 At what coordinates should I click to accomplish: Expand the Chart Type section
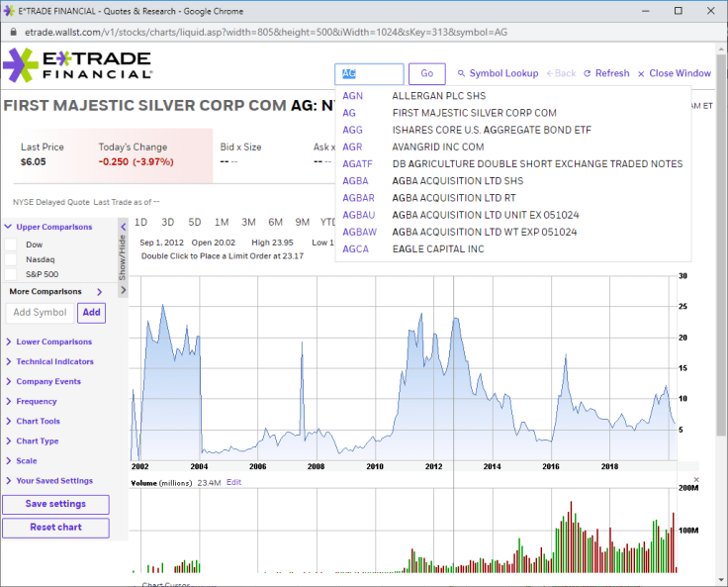pyautogui.click(x=37, y=440)
